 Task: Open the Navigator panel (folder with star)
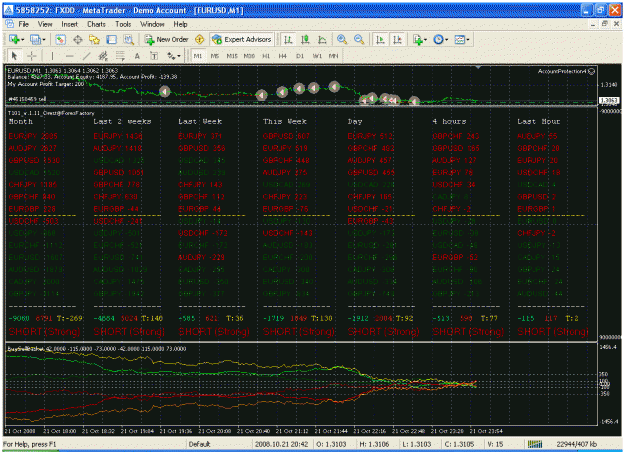click(x=94, y=39)
